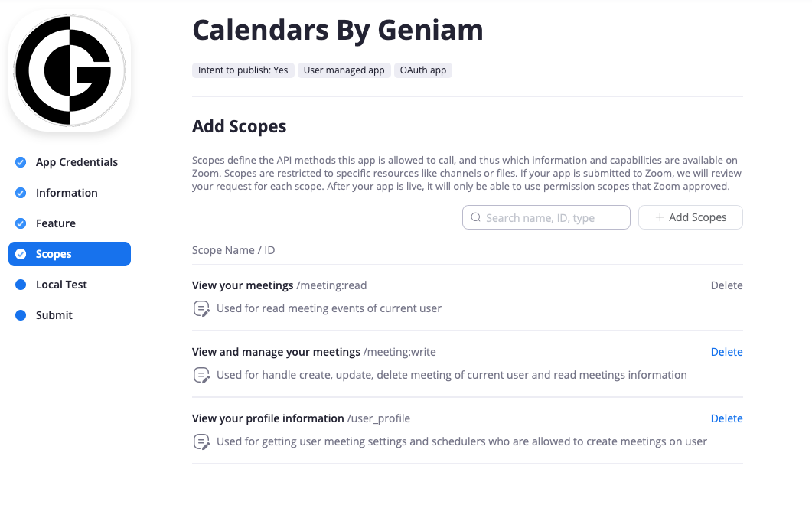Click the Calendars By Geniam app logo
Viewport: 812px width, 508px height.
click(x=70, y=70)
